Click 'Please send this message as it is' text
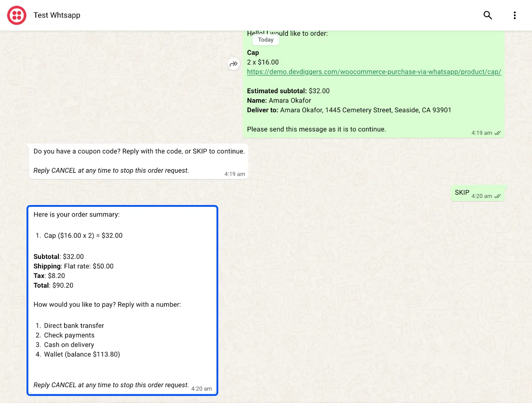 [x=316, y=129]
